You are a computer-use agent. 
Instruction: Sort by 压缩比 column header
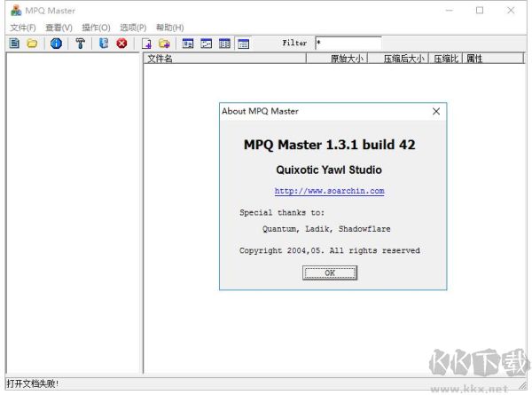tap(446, 59)
